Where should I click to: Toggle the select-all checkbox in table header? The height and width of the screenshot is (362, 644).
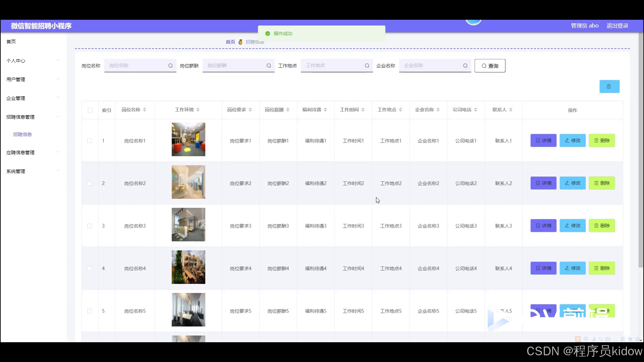(x=90, y=110)
